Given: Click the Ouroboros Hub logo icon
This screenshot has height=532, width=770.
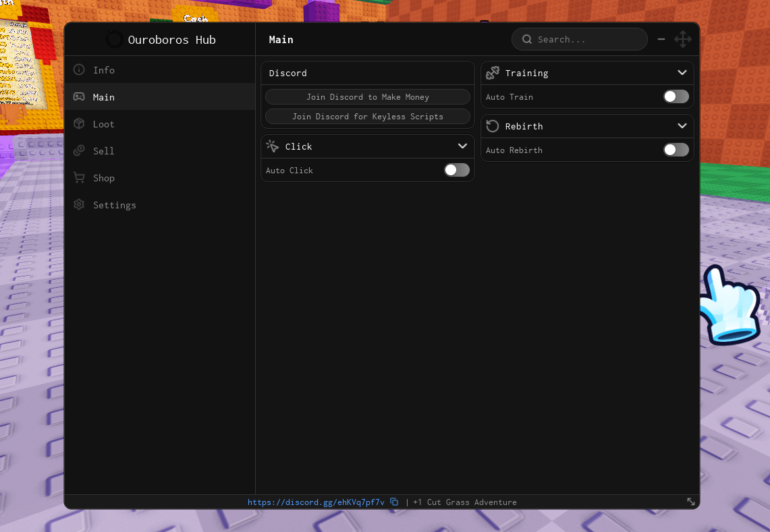Looking at the screenshot, I should click(115, 39).
